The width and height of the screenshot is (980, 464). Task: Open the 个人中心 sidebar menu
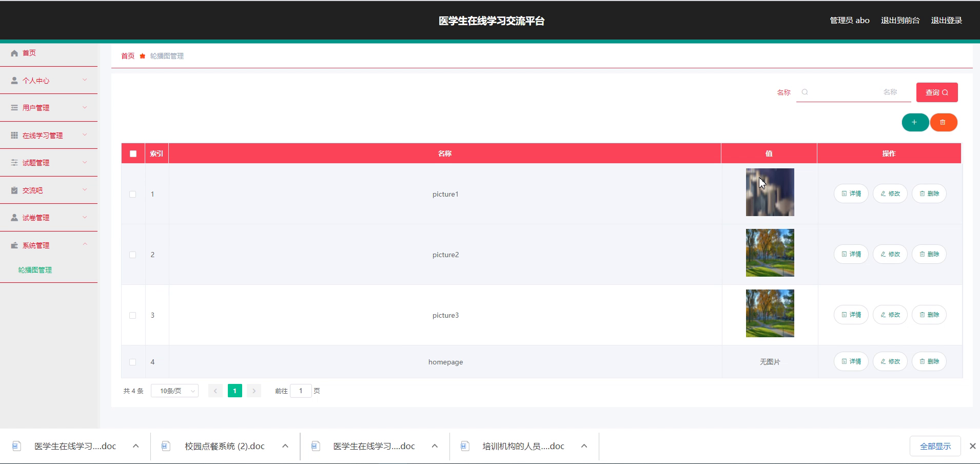pos(49,81)
